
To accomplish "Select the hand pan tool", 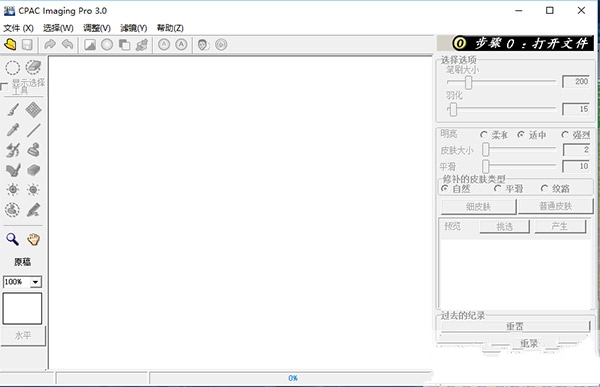I will [x=34, y=239].
